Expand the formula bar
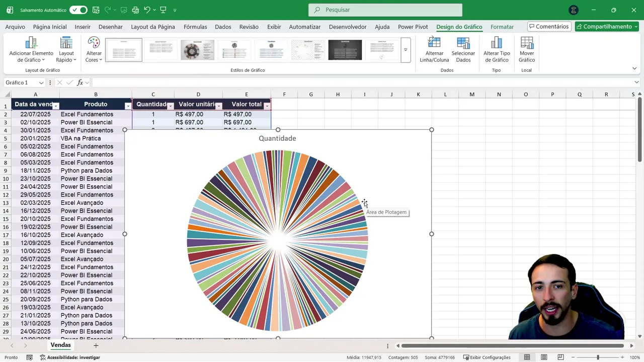The width and height of the screenshot is (644, 362). pyautogui.click(x=636, y=82)
